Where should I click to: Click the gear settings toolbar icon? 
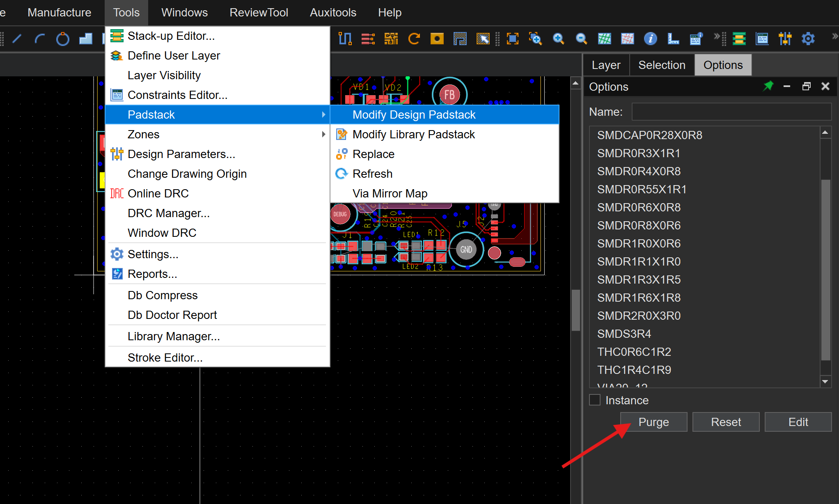pos(808,39)
